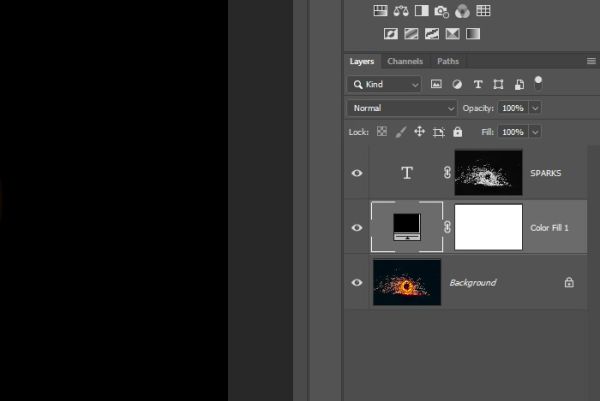Filter layers by pixel layers
This screenshot has width=600, height=401.
click(x=436, y=84)
